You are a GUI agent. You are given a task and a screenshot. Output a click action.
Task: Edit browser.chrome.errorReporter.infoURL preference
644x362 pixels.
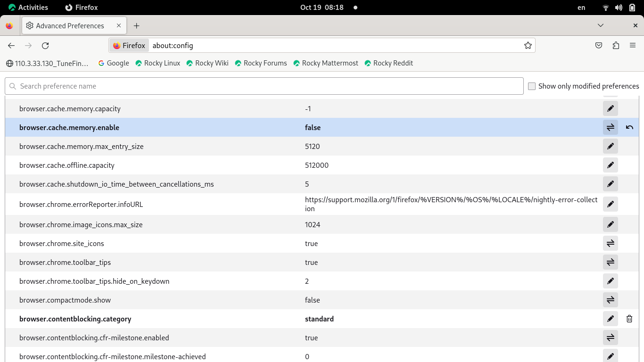tap(610, 204)
